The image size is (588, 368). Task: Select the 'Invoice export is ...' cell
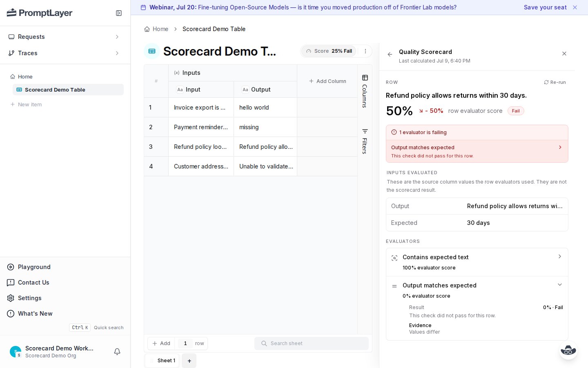[201, 108]
